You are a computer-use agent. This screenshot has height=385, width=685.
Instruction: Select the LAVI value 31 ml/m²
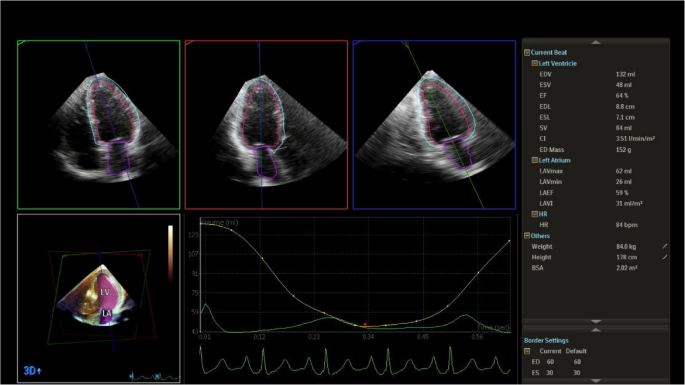[x=629, y=203]
